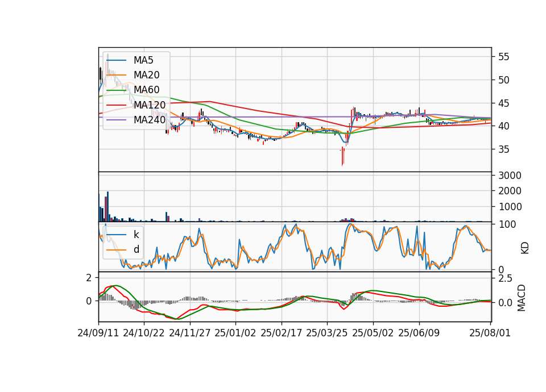Click the MACD axis title
Screen dimensions: 546x392
pyautogui.click(x=522, y=298)
